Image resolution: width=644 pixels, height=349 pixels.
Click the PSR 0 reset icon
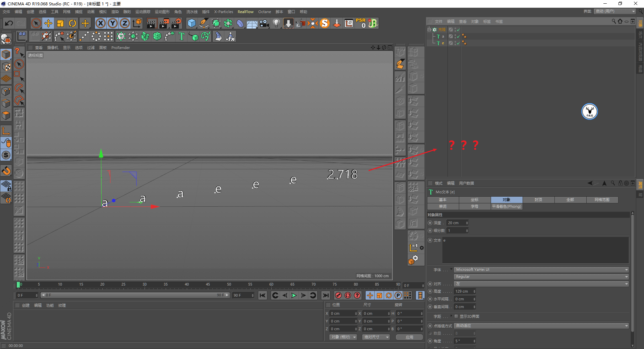click(361, 23)
